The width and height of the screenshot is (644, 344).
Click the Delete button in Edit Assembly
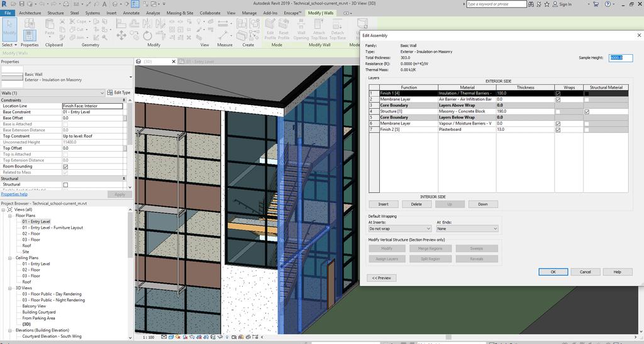click(x=416, y=204)
